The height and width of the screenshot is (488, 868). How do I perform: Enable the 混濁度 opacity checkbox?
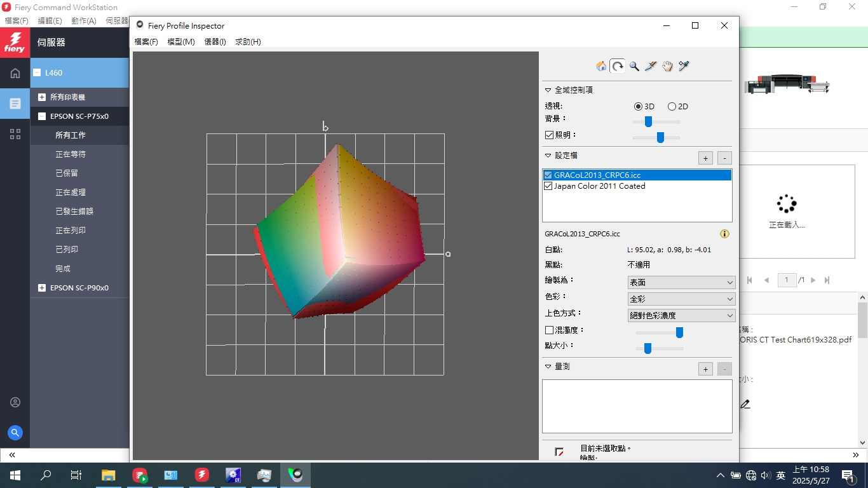click(550, 330)
